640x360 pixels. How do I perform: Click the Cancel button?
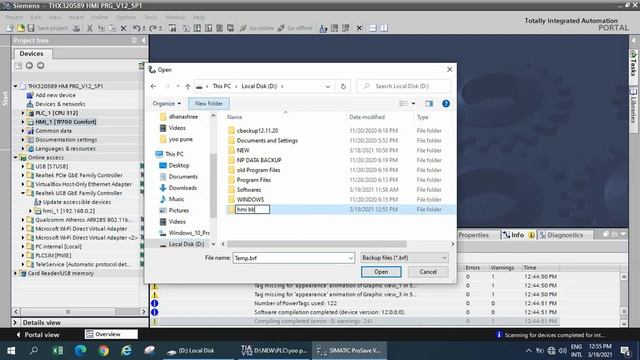[x=428, y=272]
